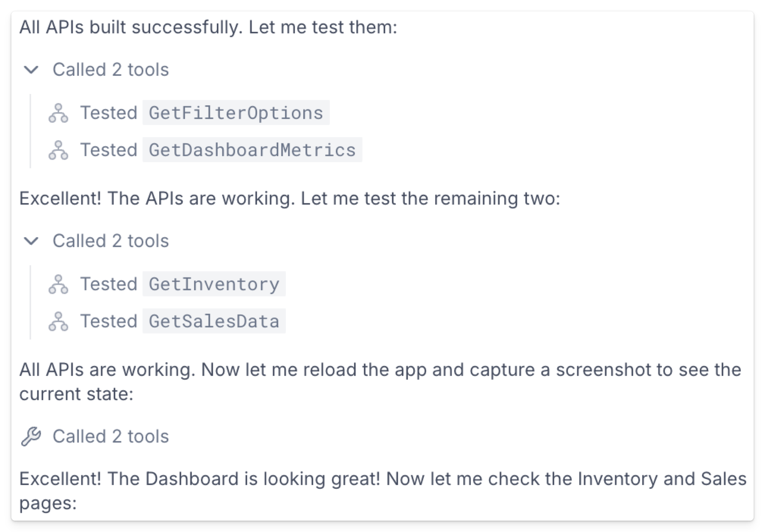Open the GetSalesData tool result
Screen dimensions: 765x532
(215, 321)
